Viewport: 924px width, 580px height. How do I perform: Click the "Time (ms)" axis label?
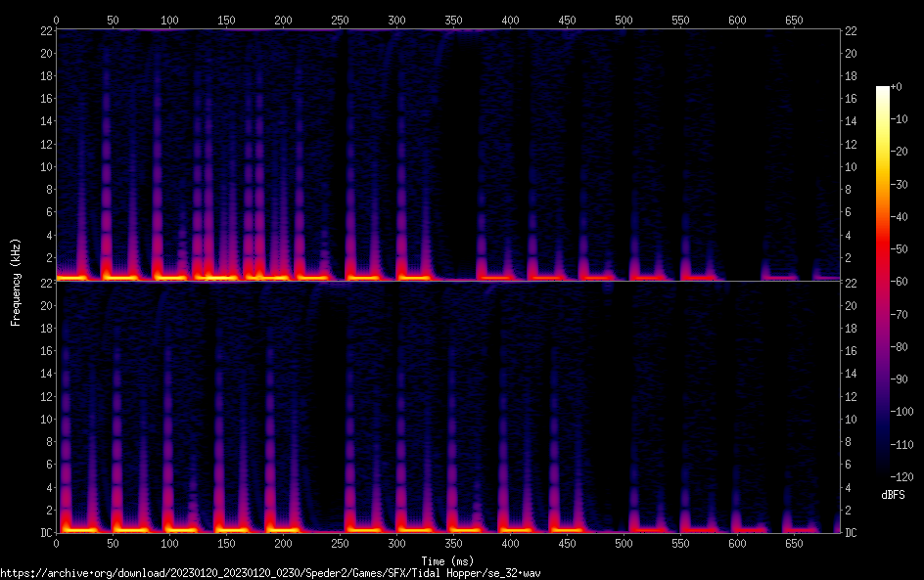click(x=449, y=559)
